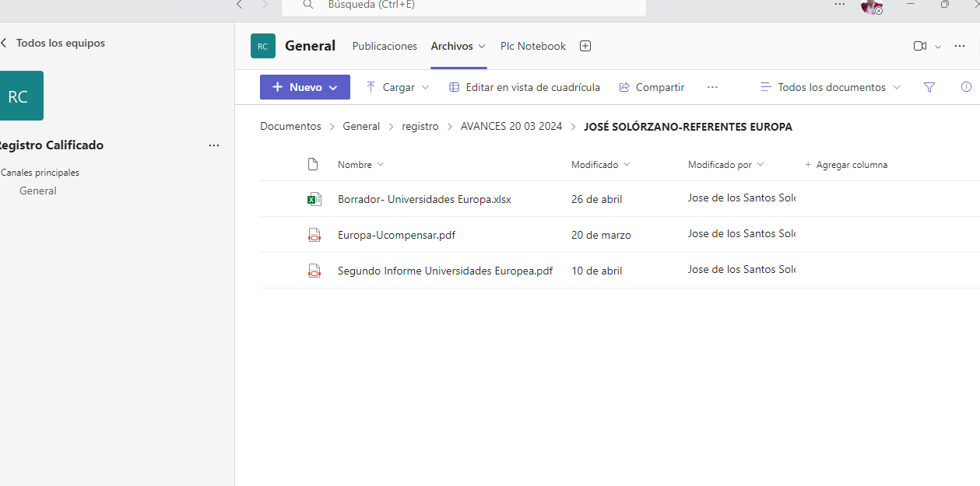Switch to the Publicaciones tab

[x=385, y=46]
